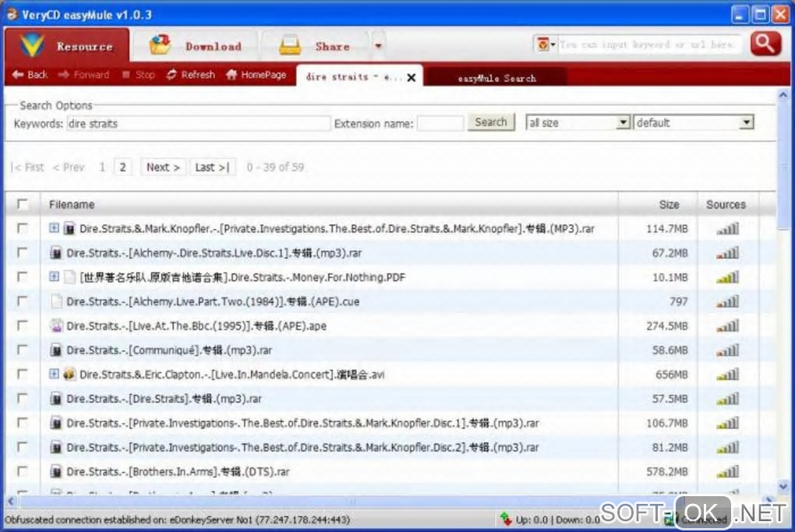The image size is (795, 532).
Task: Go to results page 2
Action: tap(122, 167)
